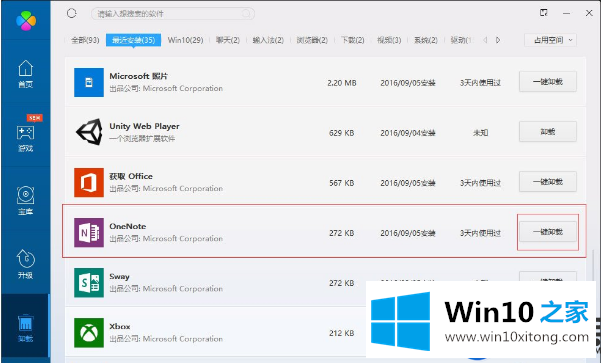Click 一键卸载 button for 获取 Office
The height and width of the screenshot is (363, 601).
pyautogui.click(x=548, y=182)
